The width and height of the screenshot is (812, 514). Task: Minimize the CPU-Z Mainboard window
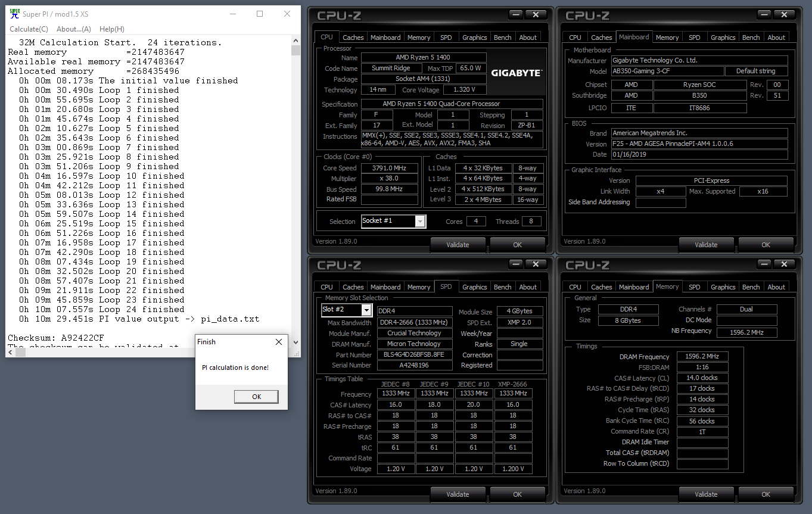[x=765, y=15]
